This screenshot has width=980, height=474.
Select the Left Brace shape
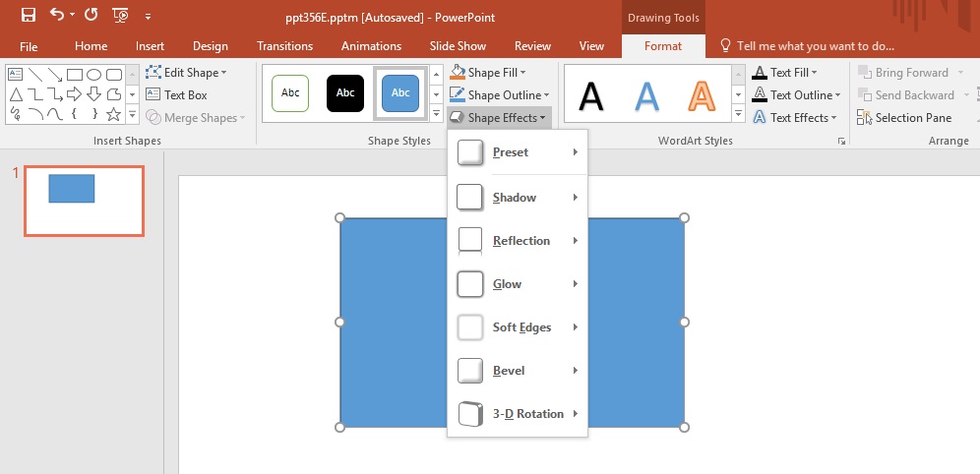click(75, 114)
